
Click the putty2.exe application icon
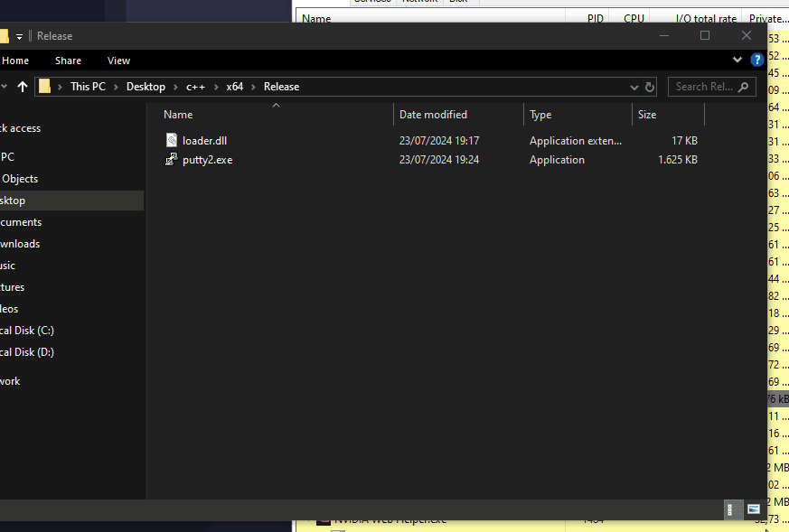[x=172, y=160]
